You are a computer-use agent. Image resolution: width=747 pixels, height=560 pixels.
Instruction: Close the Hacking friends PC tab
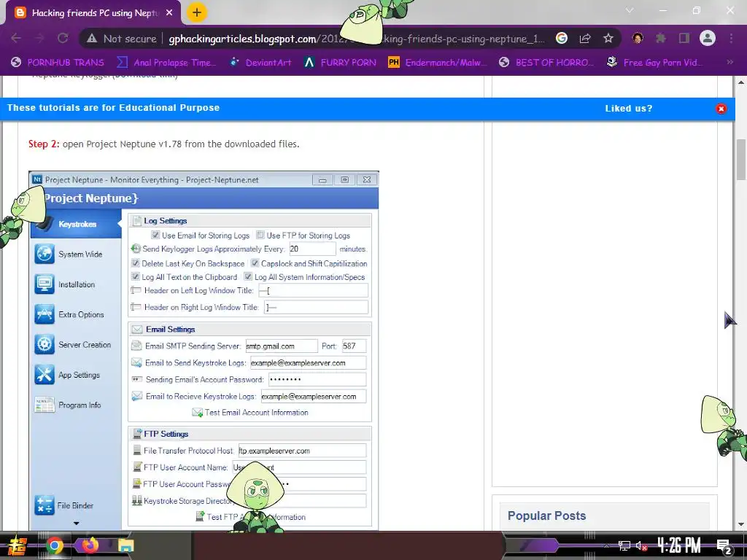pos(169,13)
